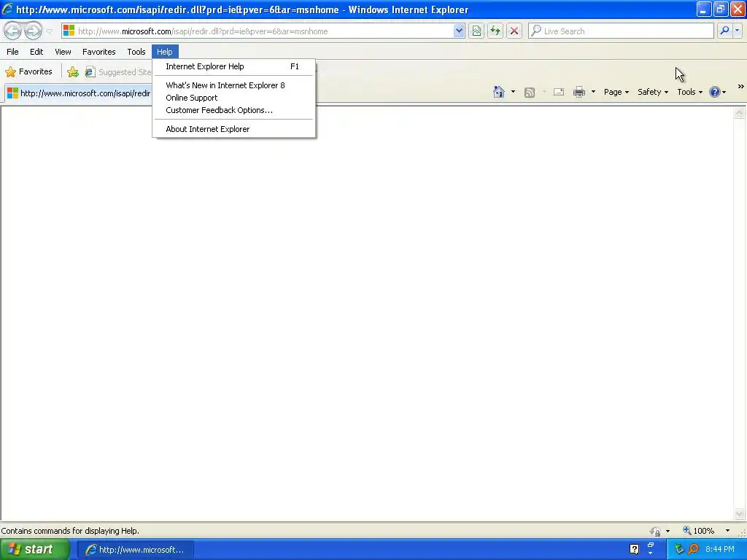Viewport: 747px width, 560px height.
Task: Open the recent pages dropdown beside Forward
Action: click(x=49, y=31)
